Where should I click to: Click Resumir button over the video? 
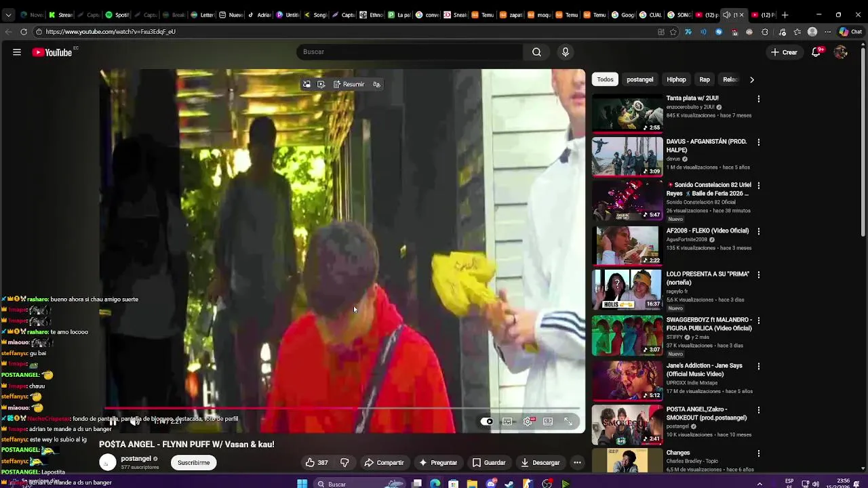[x=349, y=84]
